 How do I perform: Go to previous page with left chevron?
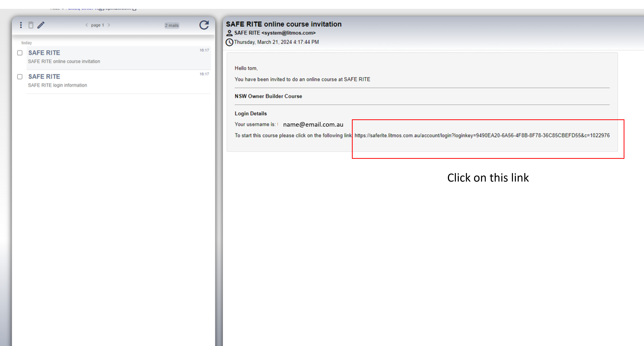[87, 25]
